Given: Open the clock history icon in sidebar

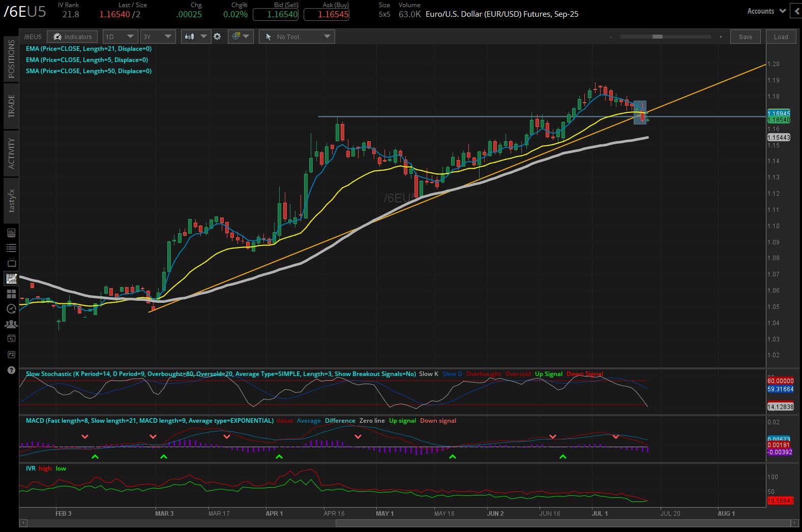Looking at the screenshot, I should click(x=11, y=309).
